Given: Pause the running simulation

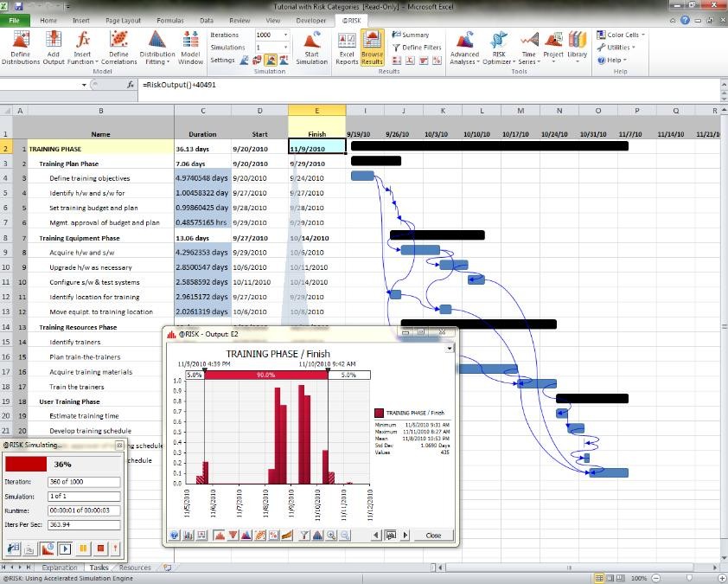Looking at the screenshot, I should click(84, 548).
